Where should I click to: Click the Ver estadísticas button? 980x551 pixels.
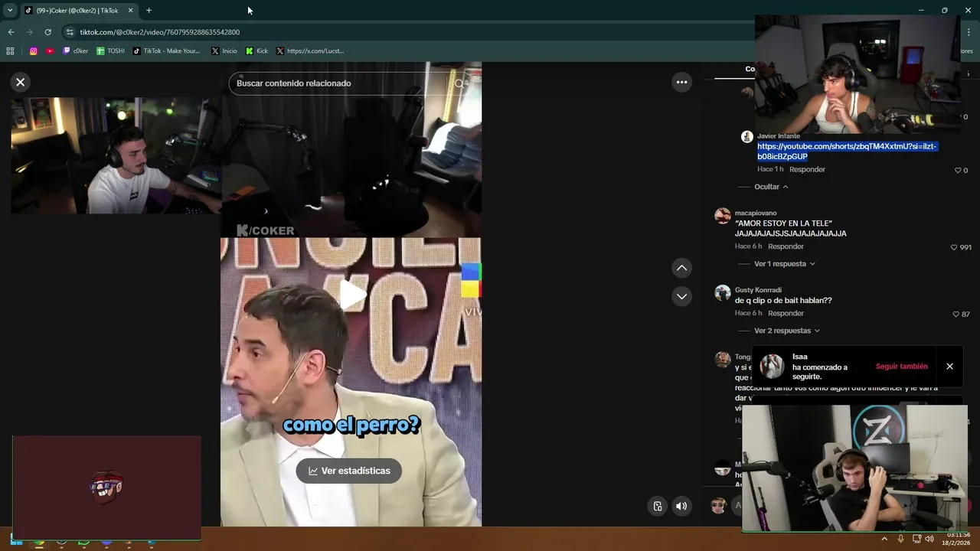349,471
